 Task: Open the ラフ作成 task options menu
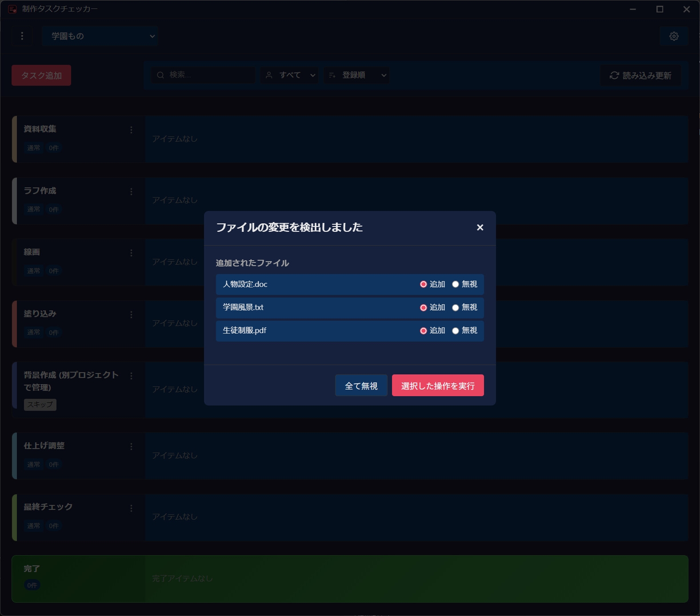[131, 191]
